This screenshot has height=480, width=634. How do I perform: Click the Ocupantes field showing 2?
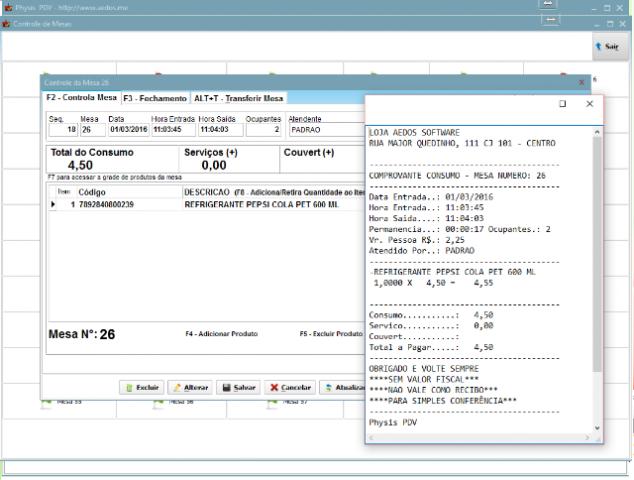pyautogui.click(x=264, y=130)
